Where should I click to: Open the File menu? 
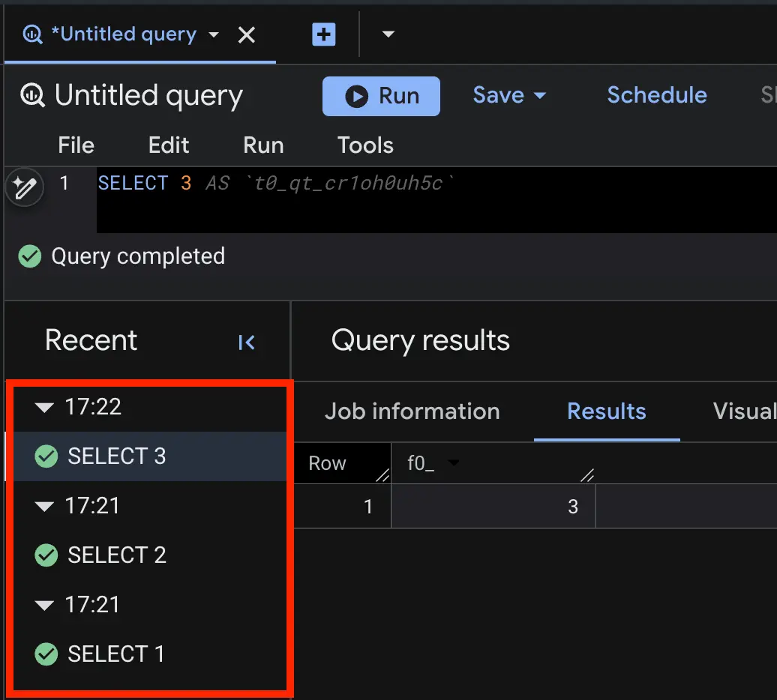click(x=76, y=145)
